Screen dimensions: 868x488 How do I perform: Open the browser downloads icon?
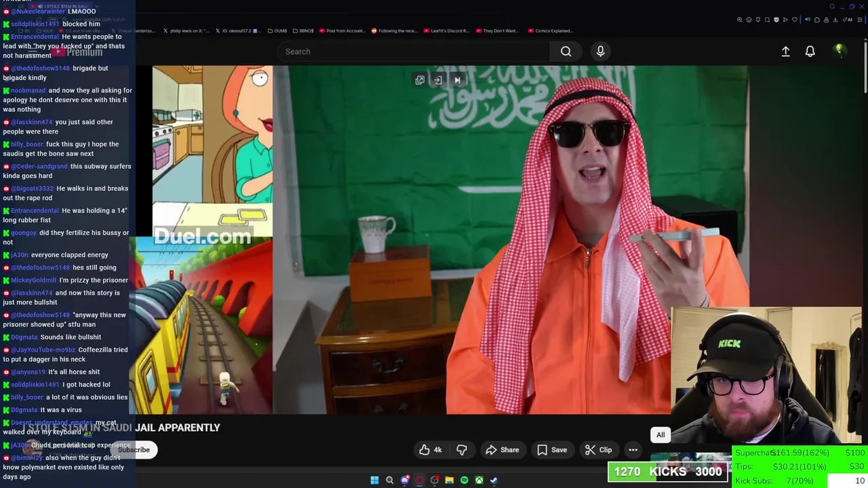[x=835, y=20]
